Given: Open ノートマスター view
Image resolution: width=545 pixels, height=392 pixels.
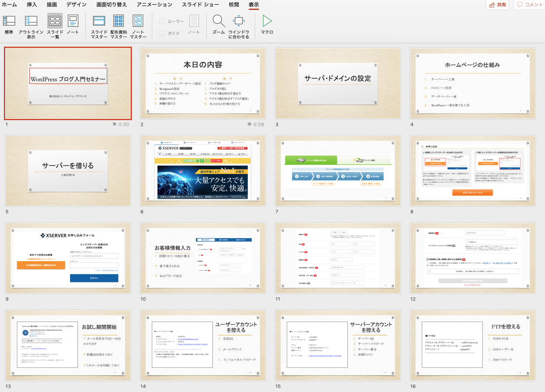Looking at the screenshot, I should point(138,27).
